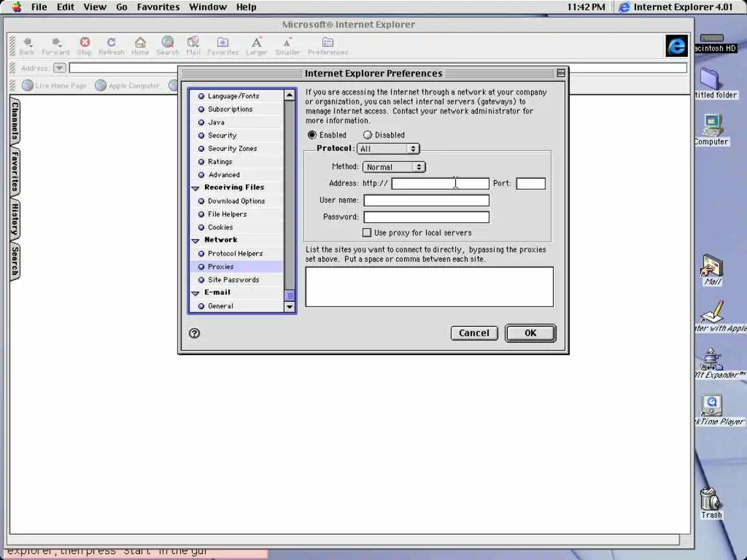
Task: Go Home via the toolbar icon
Action: (140, 46)
